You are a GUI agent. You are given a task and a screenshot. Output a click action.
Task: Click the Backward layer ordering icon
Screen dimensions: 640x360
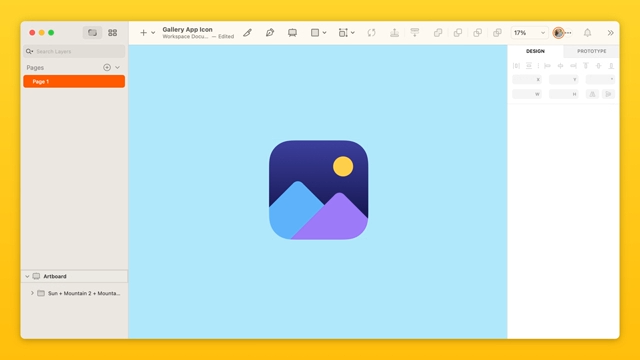coord(415,33)
